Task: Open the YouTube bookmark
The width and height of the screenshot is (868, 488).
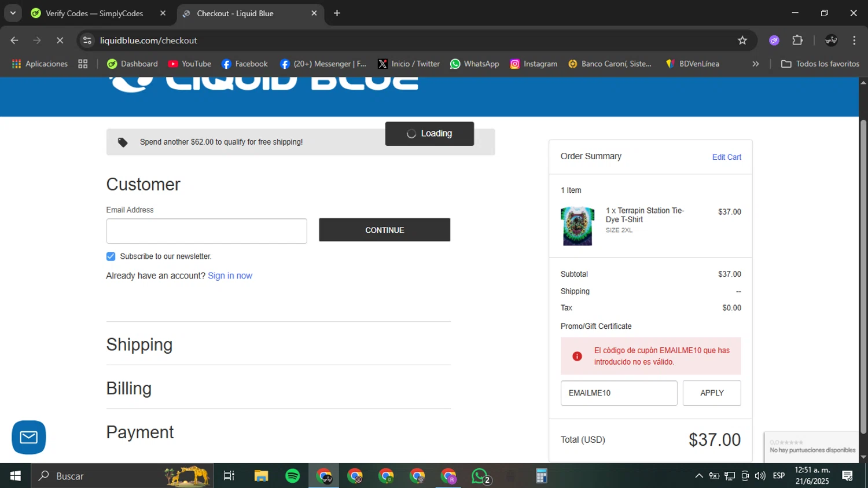Action: [x=190, y=64]
